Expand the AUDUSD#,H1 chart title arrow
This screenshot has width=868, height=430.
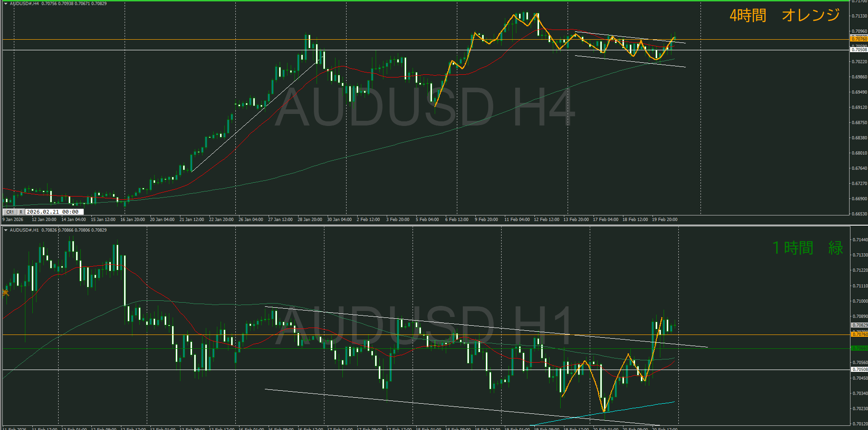point(6,230)
